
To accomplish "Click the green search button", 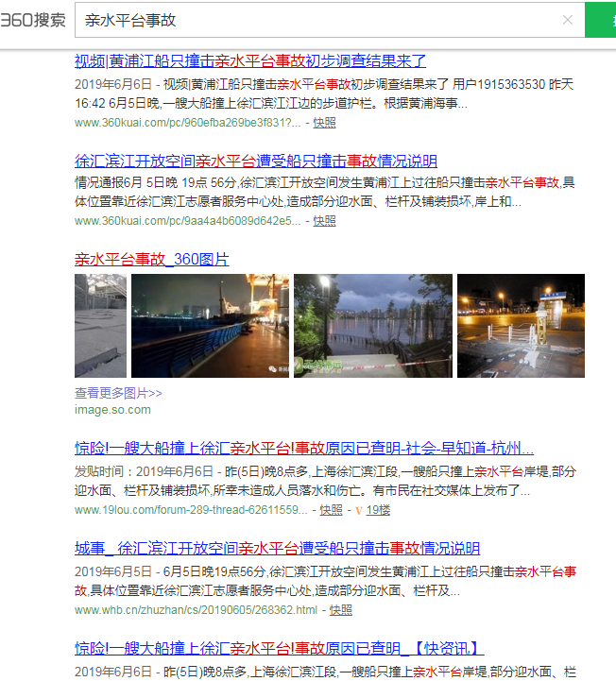I will (601, 20).
